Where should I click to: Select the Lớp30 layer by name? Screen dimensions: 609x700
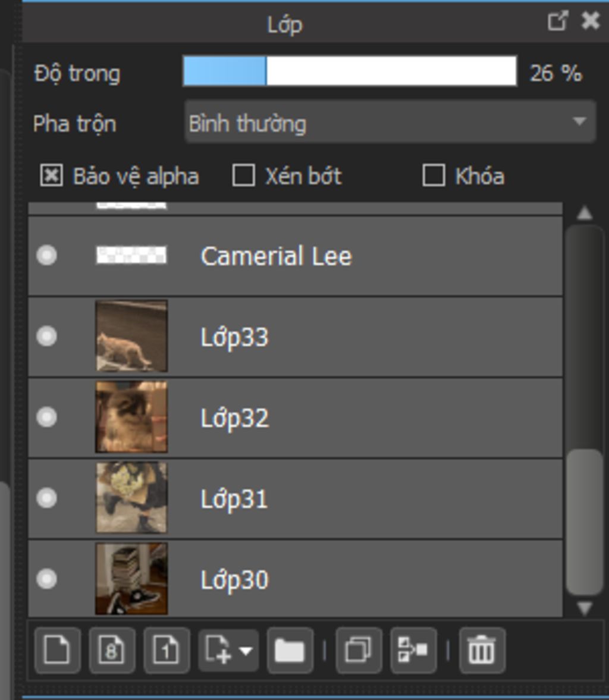tap(234, 580)
